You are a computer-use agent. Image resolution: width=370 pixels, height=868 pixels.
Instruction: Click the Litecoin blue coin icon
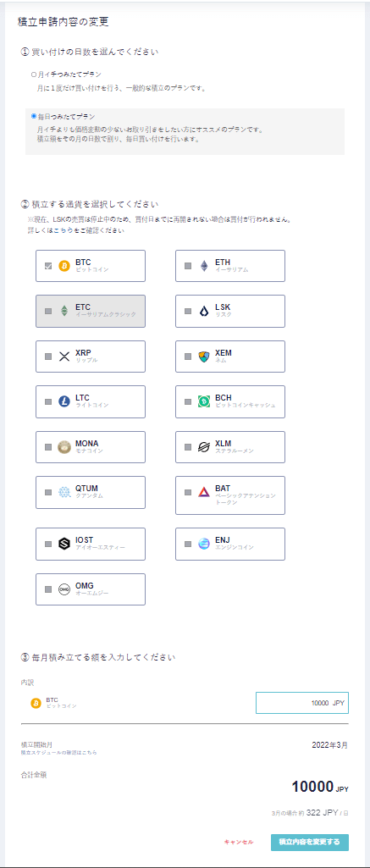pyautogui.click(x=64, y=401)
